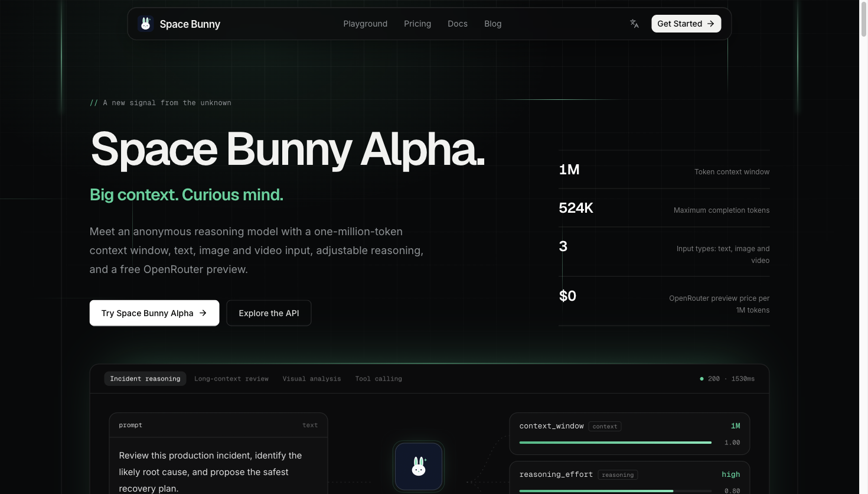Switch to the Tool calling tab
Image resolution: width=868 pixels, height=494 pixels.
[x=378, y=379]
